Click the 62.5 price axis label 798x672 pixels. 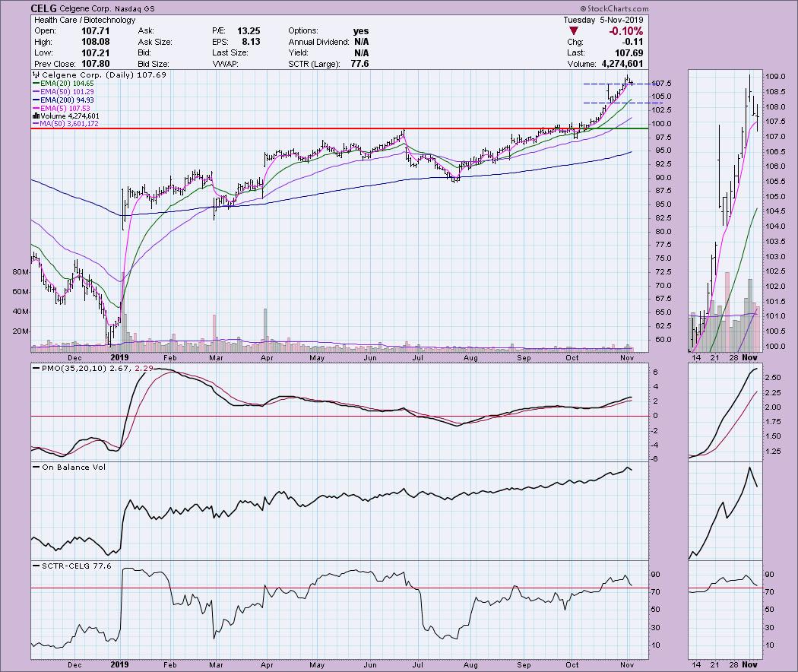tap(662, 326)
